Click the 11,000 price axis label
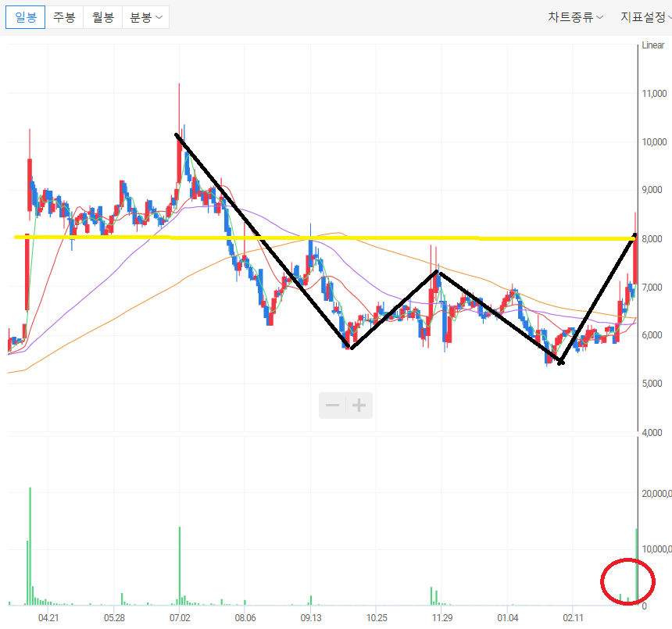This screenshot has width=672, height=629. click(x=654, y=94)
